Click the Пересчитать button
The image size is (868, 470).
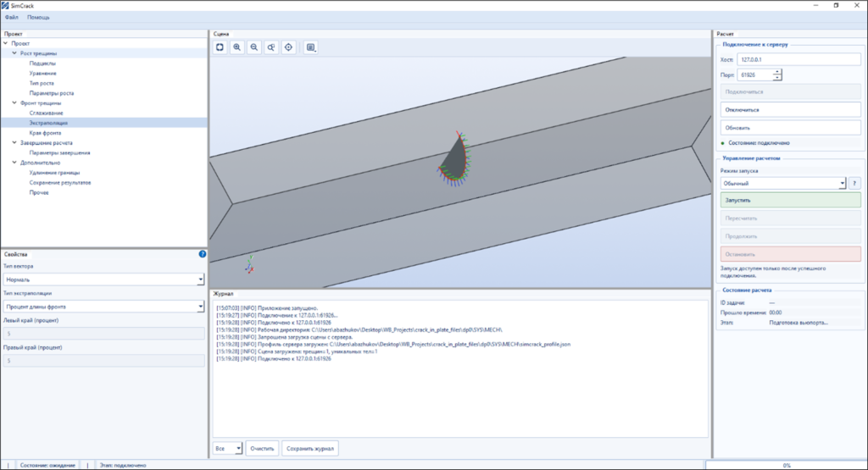pyautogui.click(x=791, y=218)
